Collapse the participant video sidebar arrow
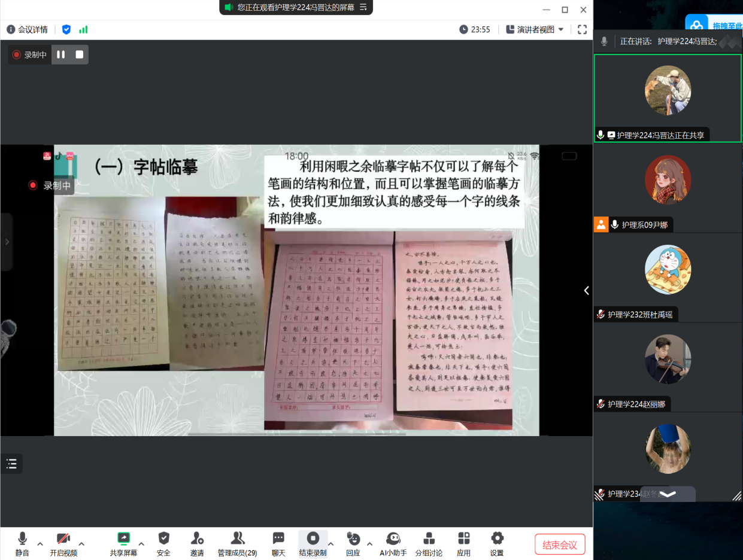The height and width of the screenshot is (560, 743). (587, 290)
